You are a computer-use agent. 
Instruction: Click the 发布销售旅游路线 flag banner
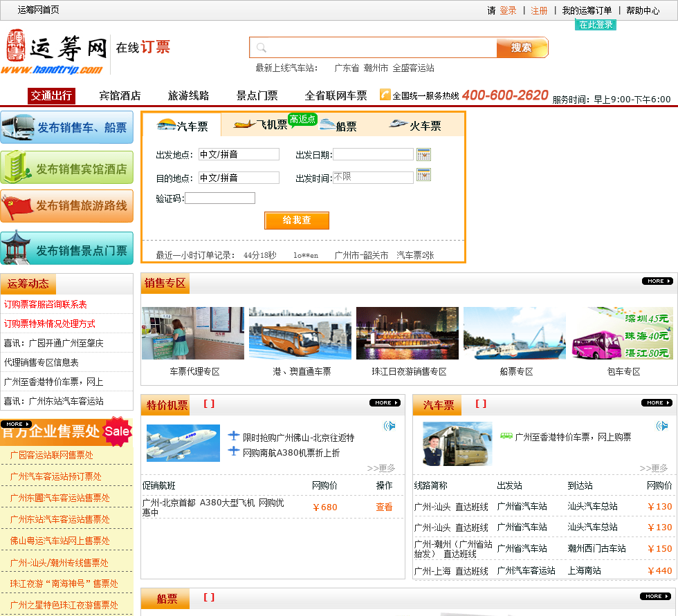click(67, 206)
